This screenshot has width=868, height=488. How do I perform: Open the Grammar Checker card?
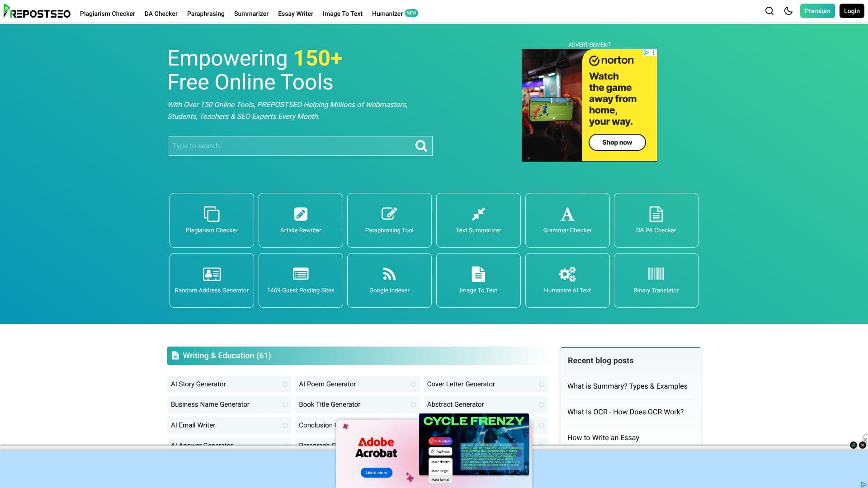click(x=567, y=220)
